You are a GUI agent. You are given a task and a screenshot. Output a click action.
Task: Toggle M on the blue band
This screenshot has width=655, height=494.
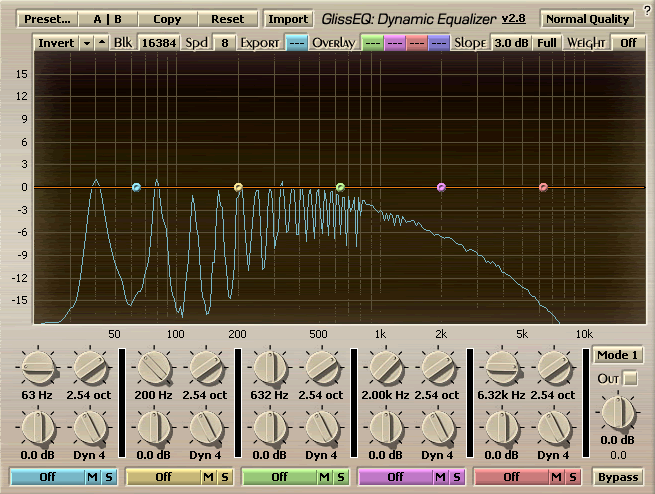coord(92,477)
